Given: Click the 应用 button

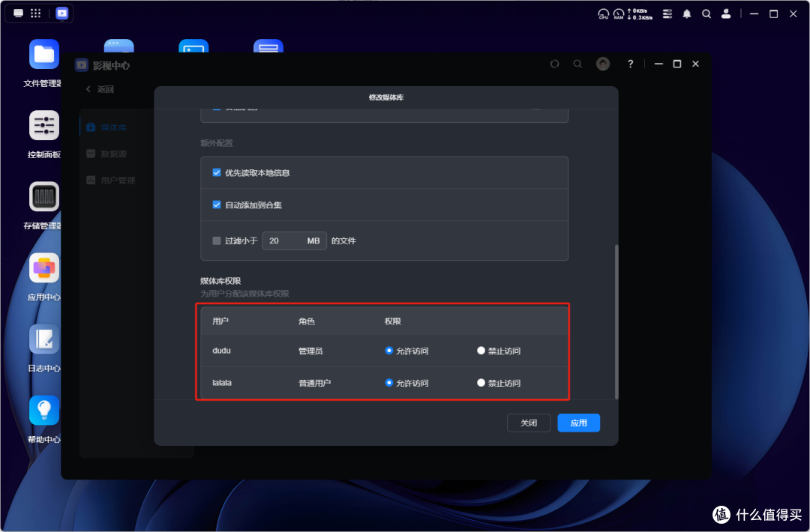Looking at the screenshot, I should pos(578,423).
